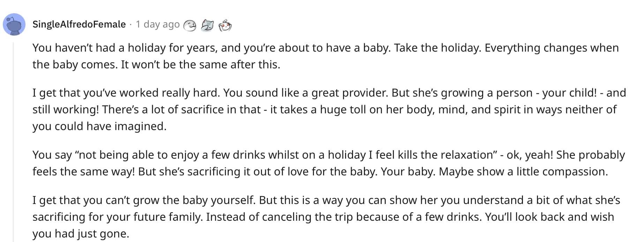This screenshot has height=242, width=644.
Task: Click the paragraph starting 'You say "not being able'
Action: pyautogui.click(x=329, y=163)
